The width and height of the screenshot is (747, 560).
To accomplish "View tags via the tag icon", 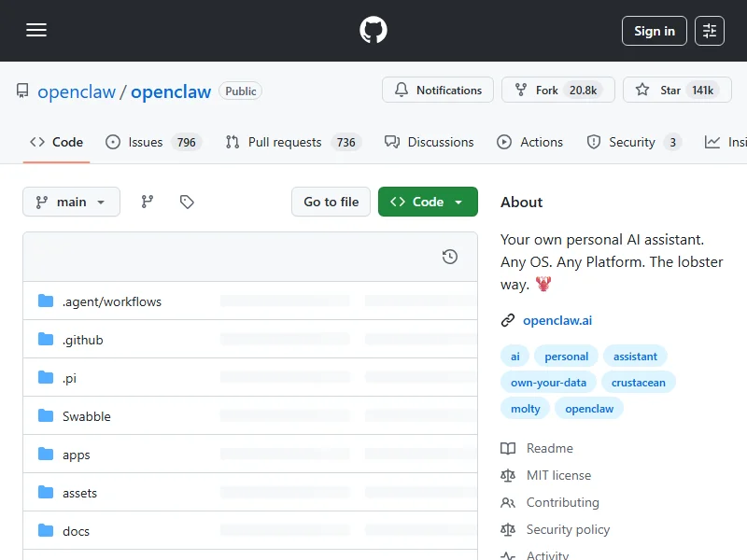I will coord(187,202).
